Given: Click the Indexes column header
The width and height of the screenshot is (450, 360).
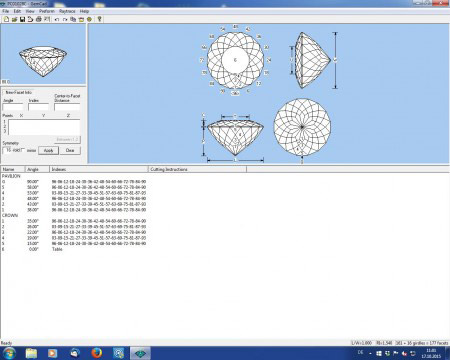Looking at the screenshot, I should 99,169.
